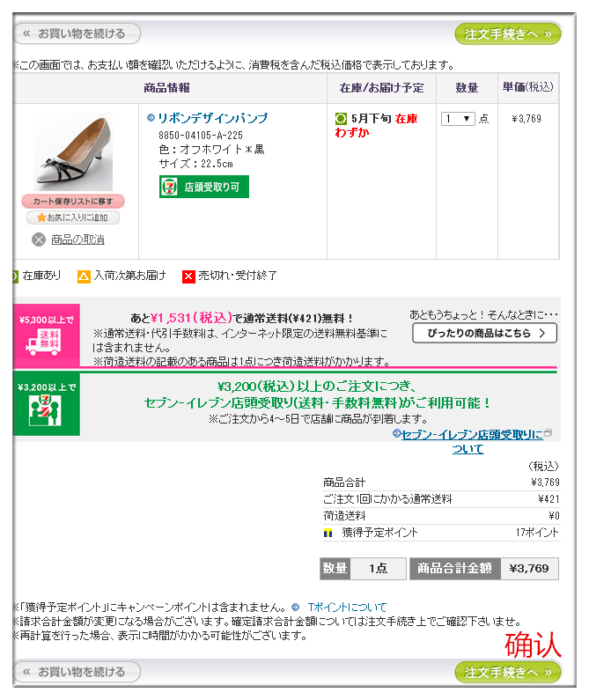Click the Tポイントについて link
The image size is (589, 700).
347,608
